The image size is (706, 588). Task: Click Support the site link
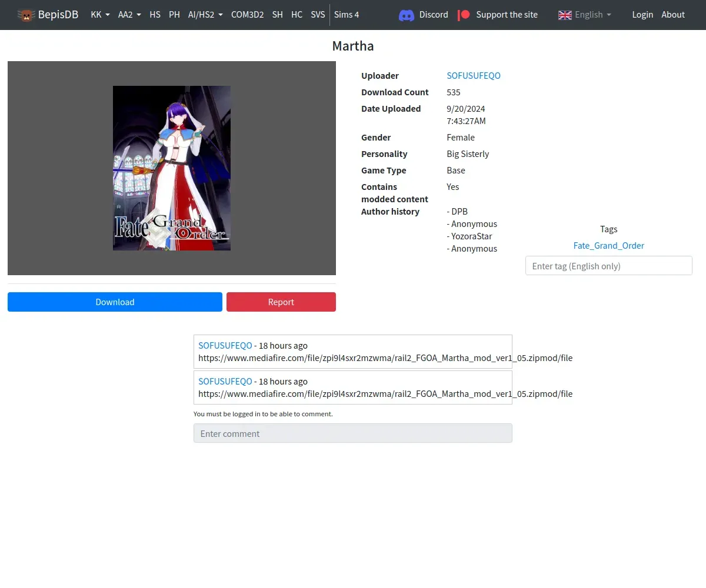[507, 15]
